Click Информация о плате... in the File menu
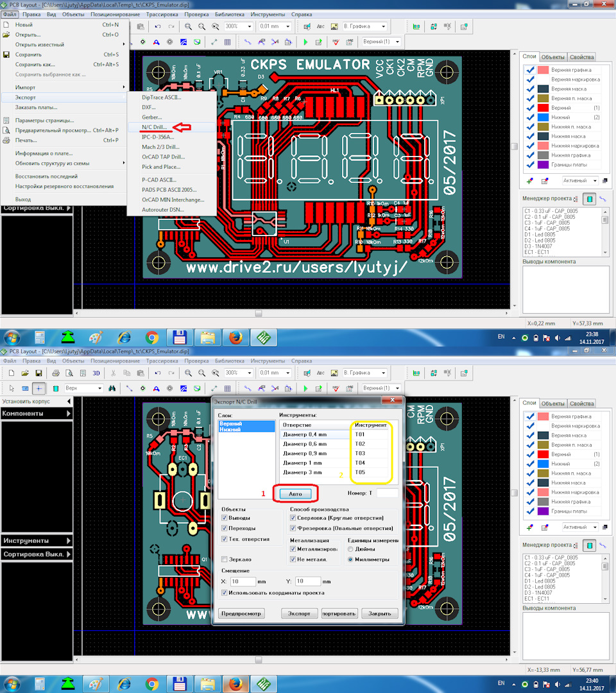The image size is (616, 693). (x=44, y=153)
